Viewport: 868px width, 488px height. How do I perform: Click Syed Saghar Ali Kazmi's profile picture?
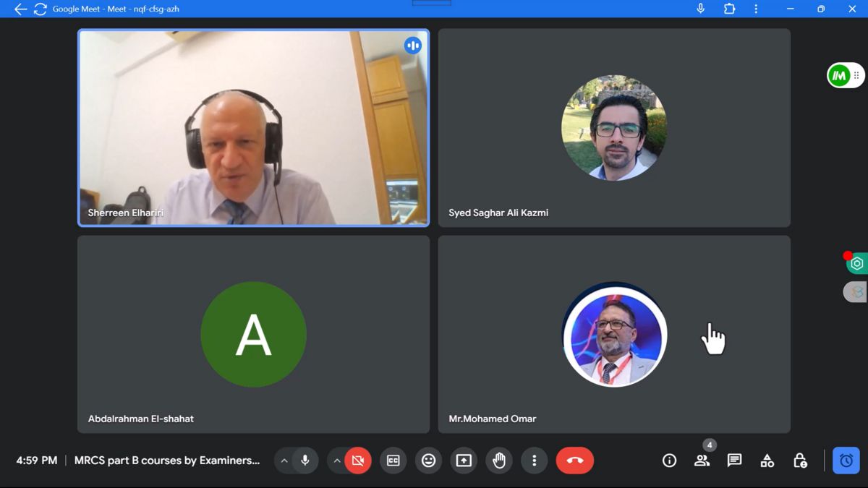(x=614, y=128)
